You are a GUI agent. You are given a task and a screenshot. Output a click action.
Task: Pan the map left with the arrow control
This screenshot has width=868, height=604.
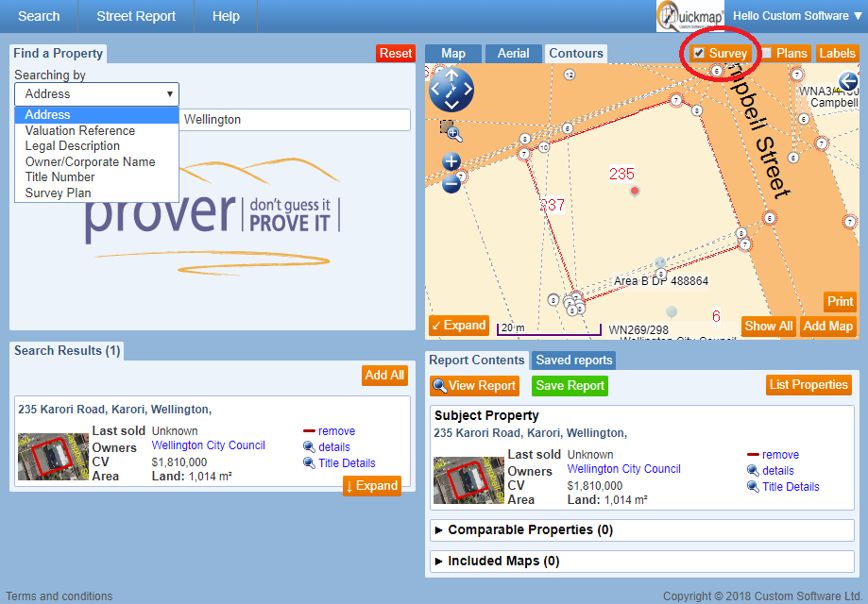[435, 89]
